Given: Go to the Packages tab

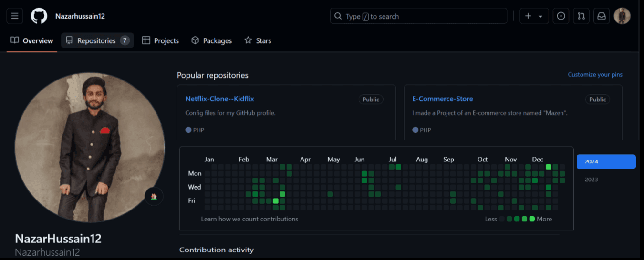Looking at the screenshot, I should pyautogui.click(x=211, y=41).
